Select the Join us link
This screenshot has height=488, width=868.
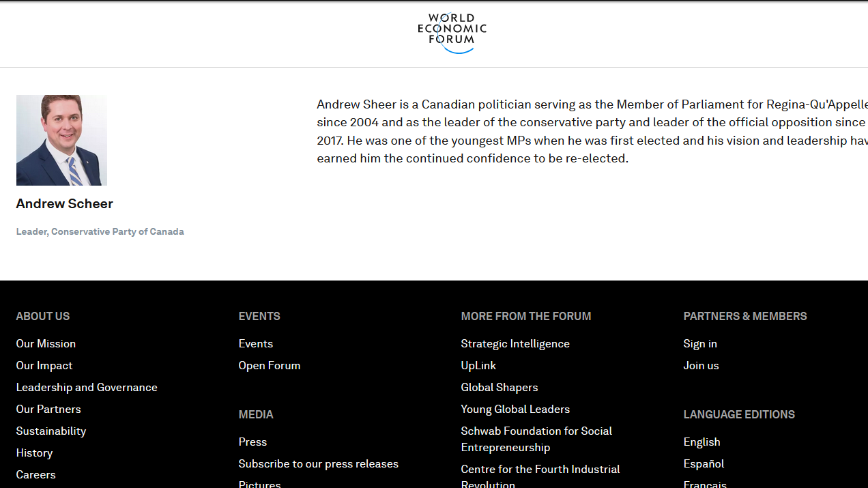coord(701,365)
